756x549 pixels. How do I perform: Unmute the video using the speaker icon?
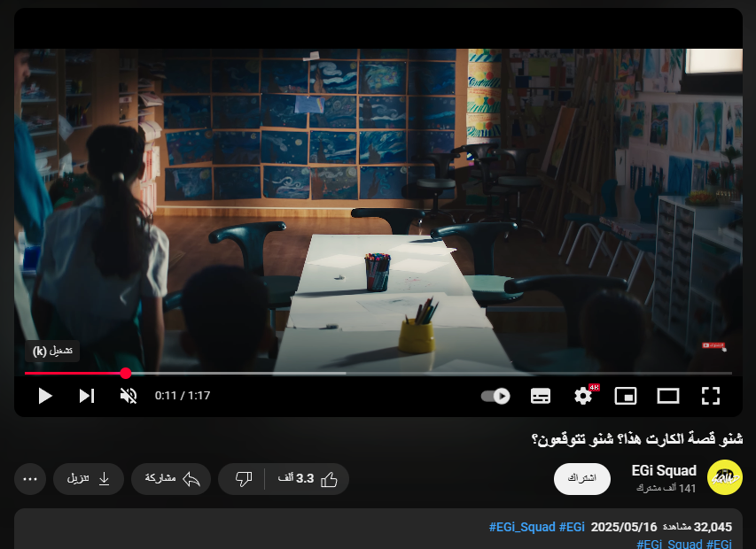pyautogui.click(x=129, y=396)
